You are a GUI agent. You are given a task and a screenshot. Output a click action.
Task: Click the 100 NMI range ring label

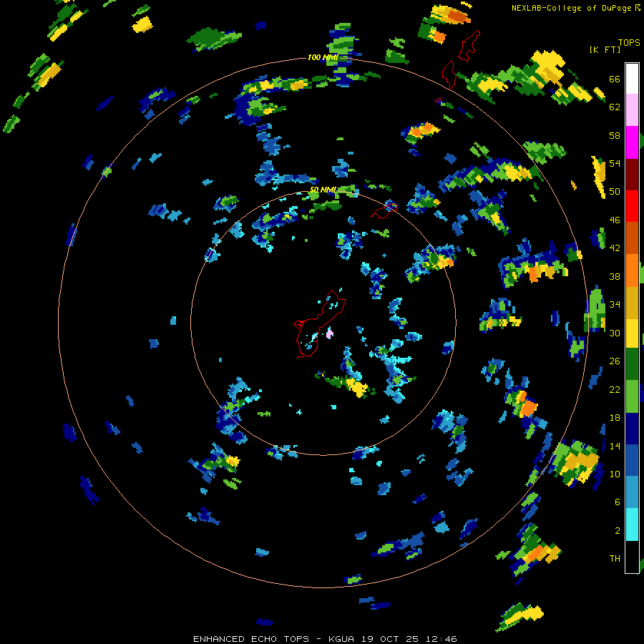[x=323, y=57]
